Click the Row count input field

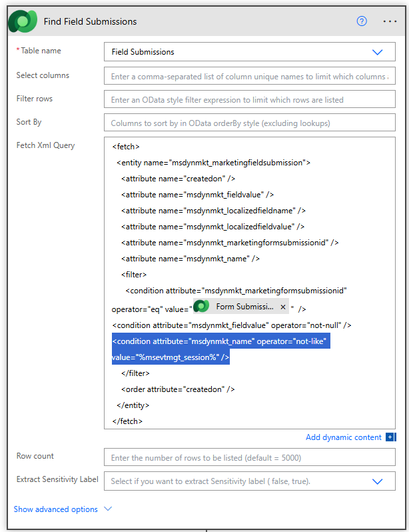click(x=249, y=458)
